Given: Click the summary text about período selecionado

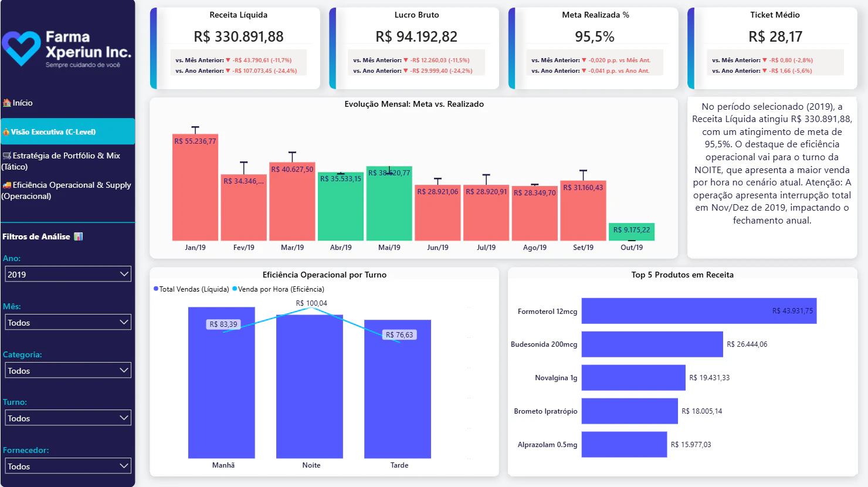Looking at the screenshot, I should point(772,163).
